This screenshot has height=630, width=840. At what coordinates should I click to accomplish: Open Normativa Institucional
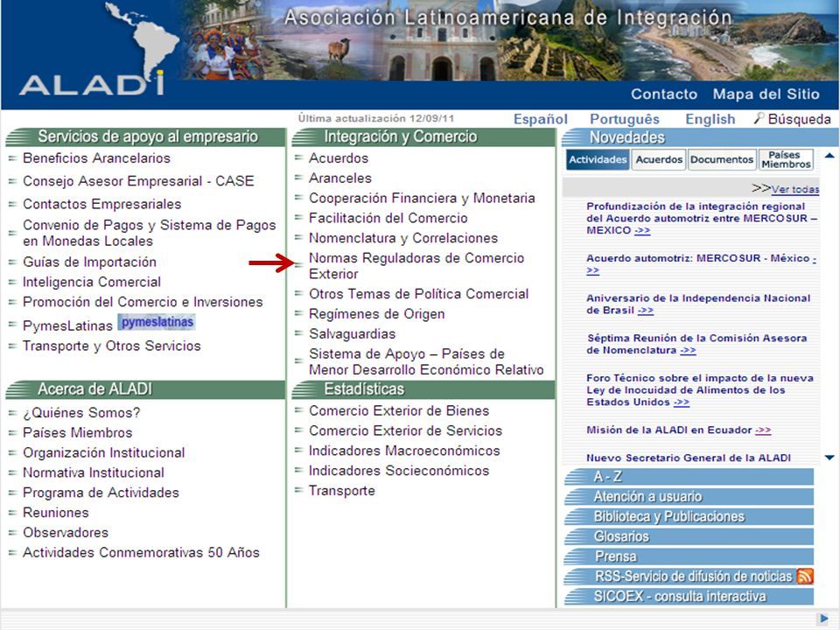94,472
